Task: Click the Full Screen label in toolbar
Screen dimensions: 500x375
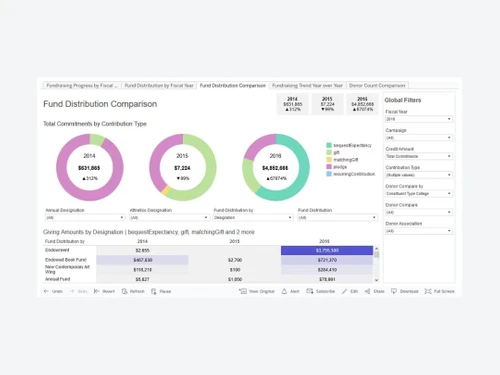Action: pyautogui.click(x=444, y=291)
